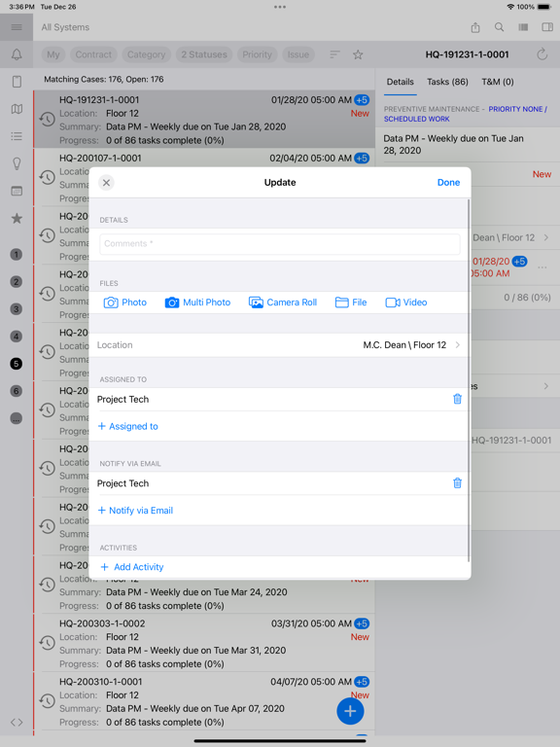Switch to the Tasks (86) tab

[x=447, y=82]
